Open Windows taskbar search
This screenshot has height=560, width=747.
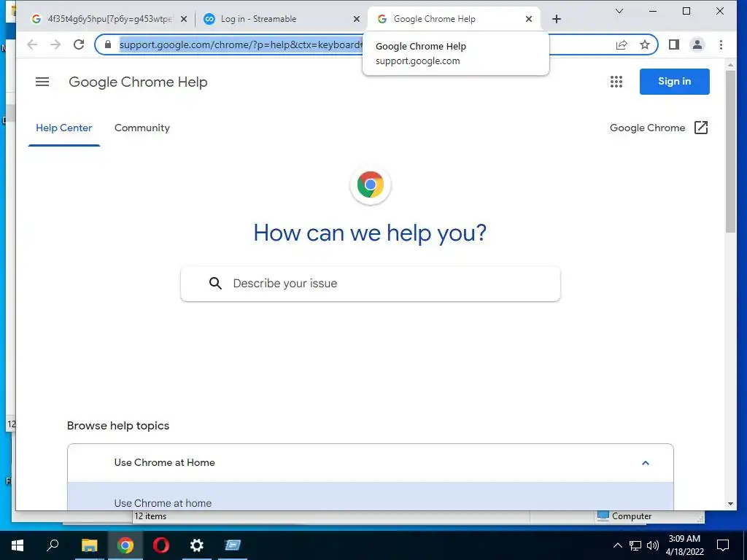pos(53,545)
